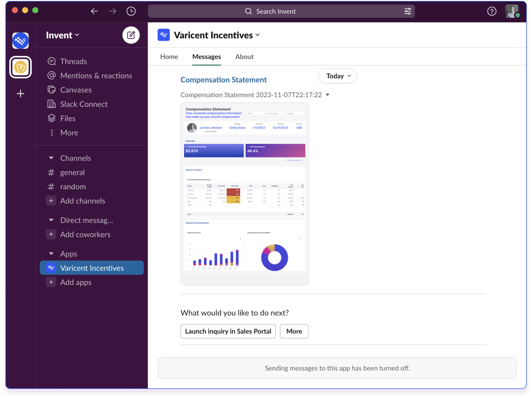The width and height of the screenshot is (532, 398).
Task: Collapse the Apps section
Action: (51, 254)
